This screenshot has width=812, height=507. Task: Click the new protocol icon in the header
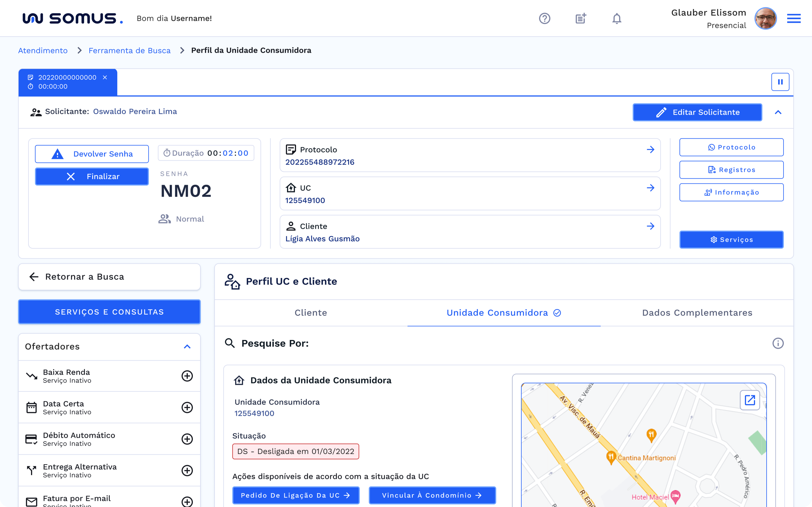(581, 18)
